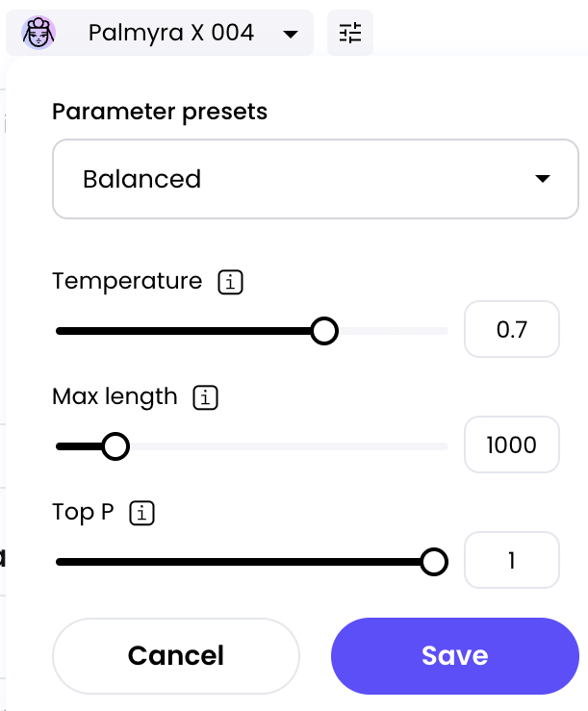The width and height of the screenshot is (588, 711).
Task: Focus the Max length field showing 1000
Action: click(512, 444)
